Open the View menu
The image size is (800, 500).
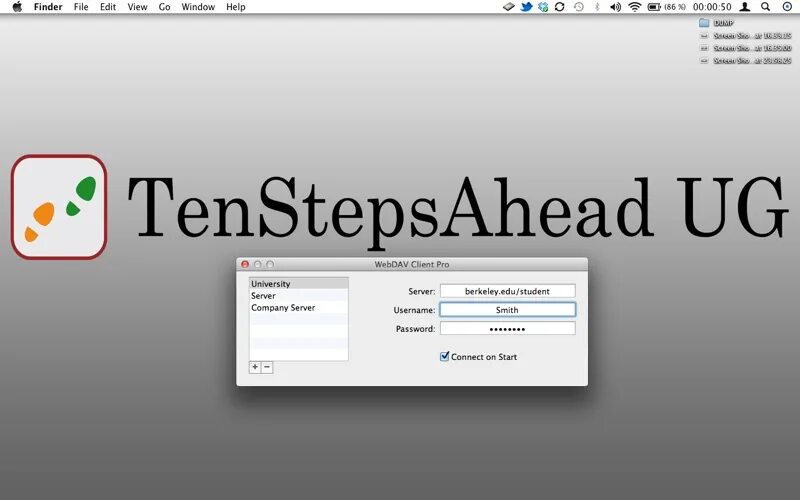coord(137,7)
